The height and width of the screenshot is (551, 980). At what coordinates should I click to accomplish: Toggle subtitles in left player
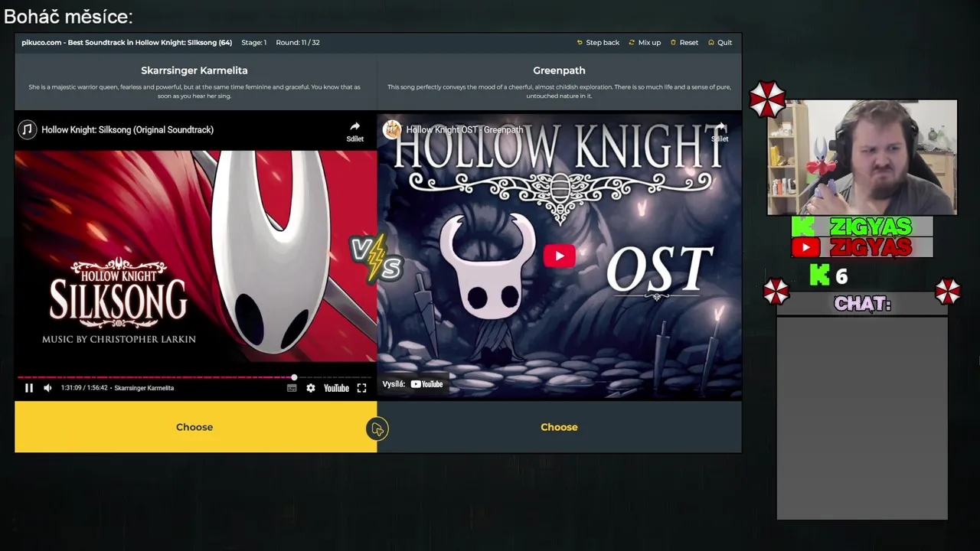click(292, 388)
